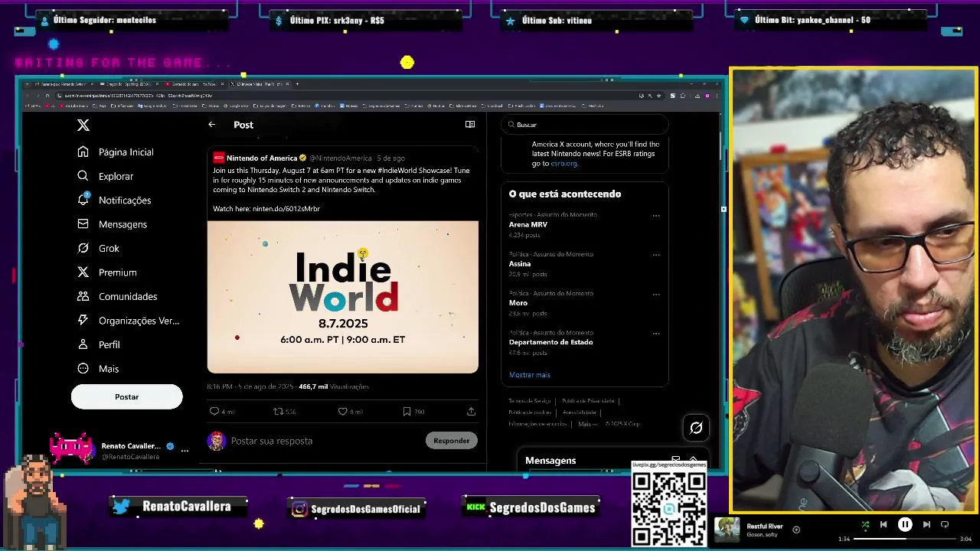Click Termos de Serviço footer link
The width and height of the screenshot is (980, 551).
[x=530, y=401]
